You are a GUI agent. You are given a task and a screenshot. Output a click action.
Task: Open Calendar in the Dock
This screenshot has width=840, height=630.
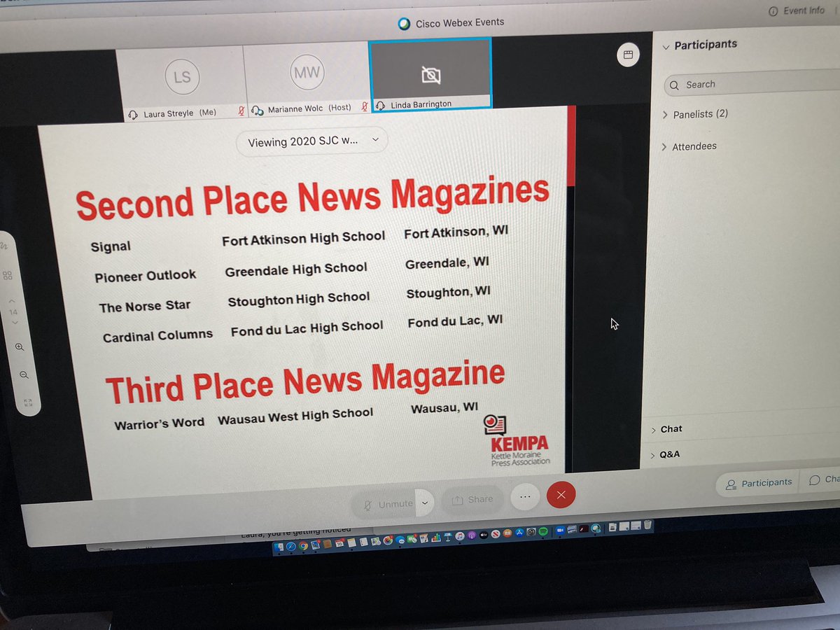click(x=339, y=543)
